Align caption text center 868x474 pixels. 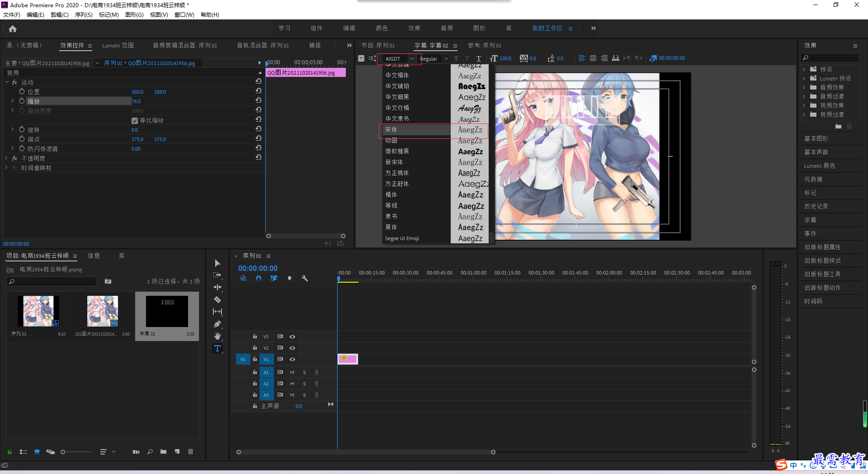593,58
